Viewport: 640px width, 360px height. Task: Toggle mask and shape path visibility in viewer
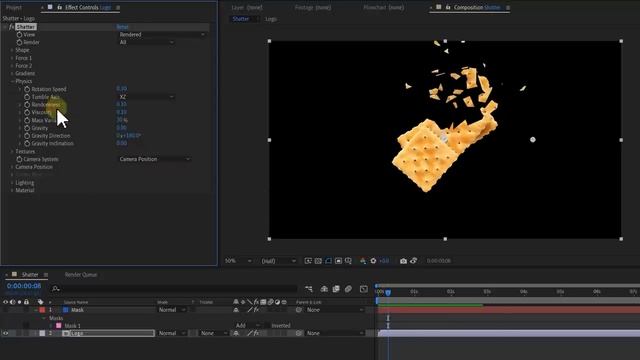(329, 261)
